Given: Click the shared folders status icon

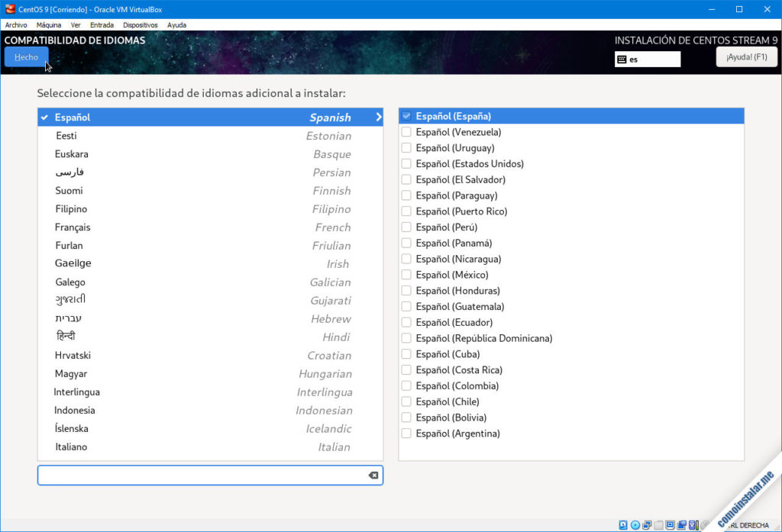Looking at the screenshot, I should pyautogui.click(x=658, y=525).
